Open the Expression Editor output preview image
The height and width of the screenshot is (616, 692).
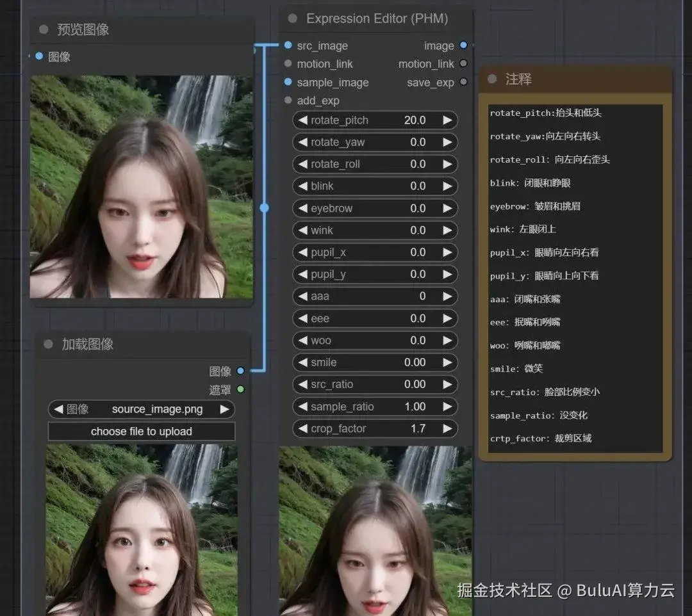[x=375, y=531]
